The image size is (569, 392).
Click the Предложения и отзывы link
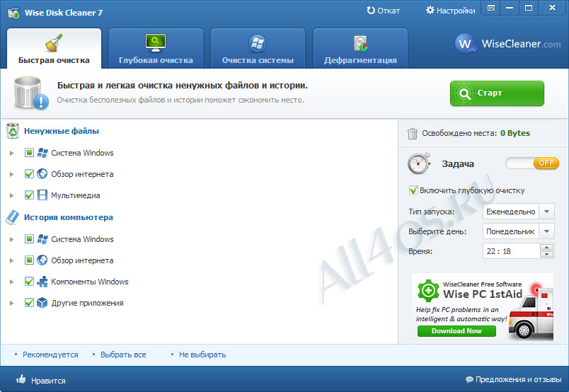click(519, 380)
